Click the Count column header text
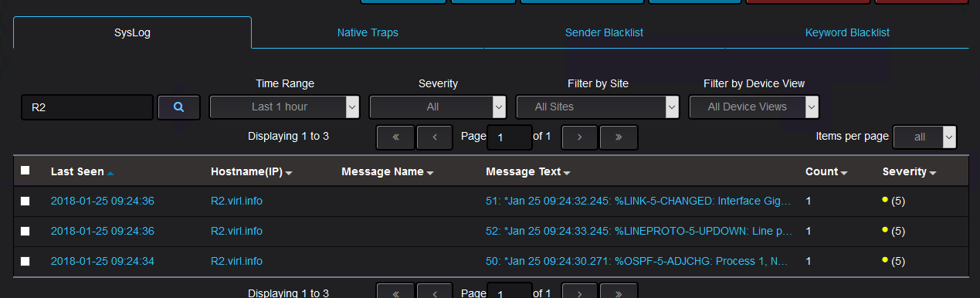This screenshot has height=298, width=980. (x=822, y=171)
